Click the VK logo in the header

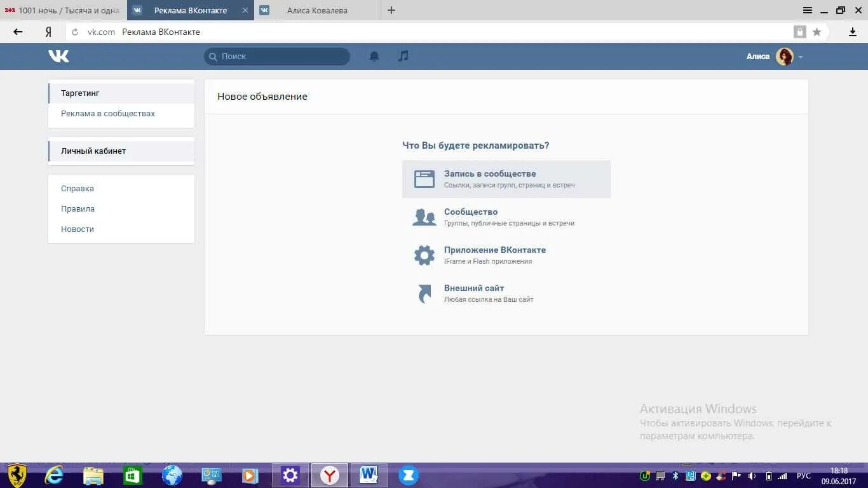pos(58,56)
